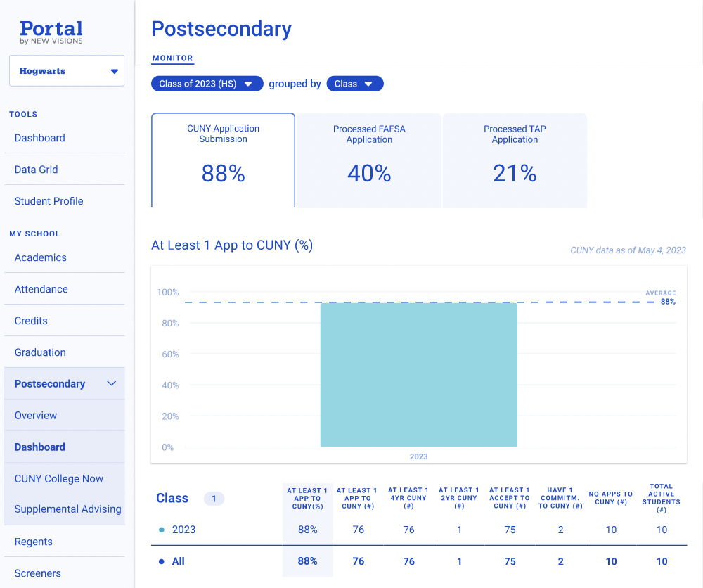Switch to the Monitor tab

click(172, 58)
